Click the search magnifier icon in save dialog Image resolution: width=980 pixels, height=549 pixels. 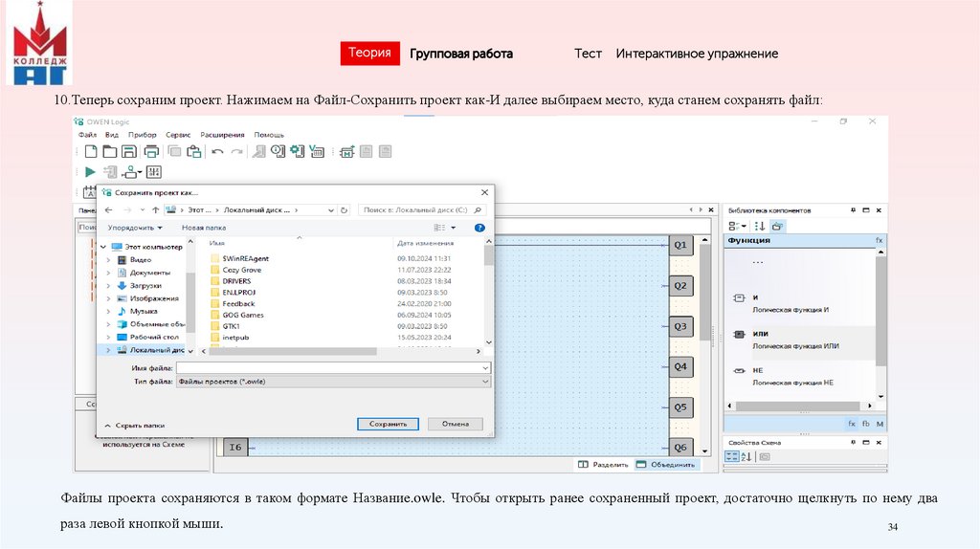(x=478, y=210)
